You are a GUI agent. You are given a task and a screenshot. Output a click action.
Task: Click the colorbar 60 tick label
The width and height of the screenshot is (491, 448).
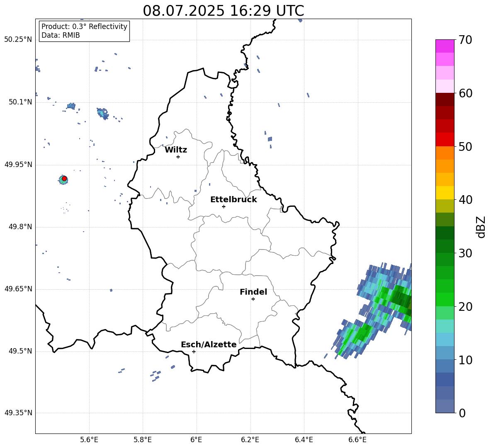[465, 93]
